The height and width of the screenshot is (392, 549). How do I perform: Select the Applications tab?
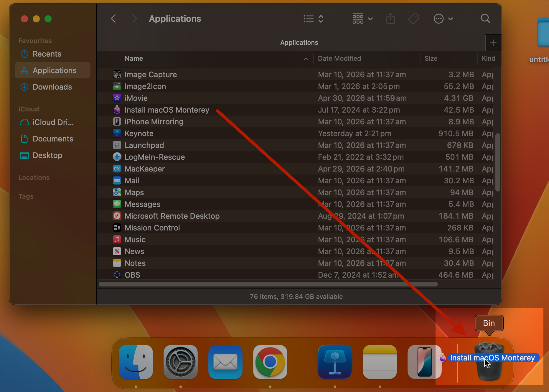click(x=299, y=42)
